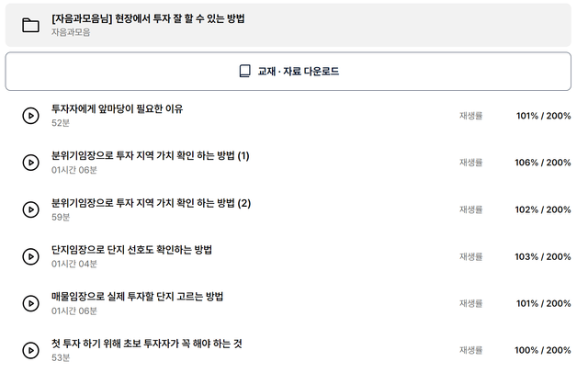This screenshot has width=588, height=384.
Task: Click the 자음과모음 instructor name
Action: pyautogui.click(x=71, y=32)
